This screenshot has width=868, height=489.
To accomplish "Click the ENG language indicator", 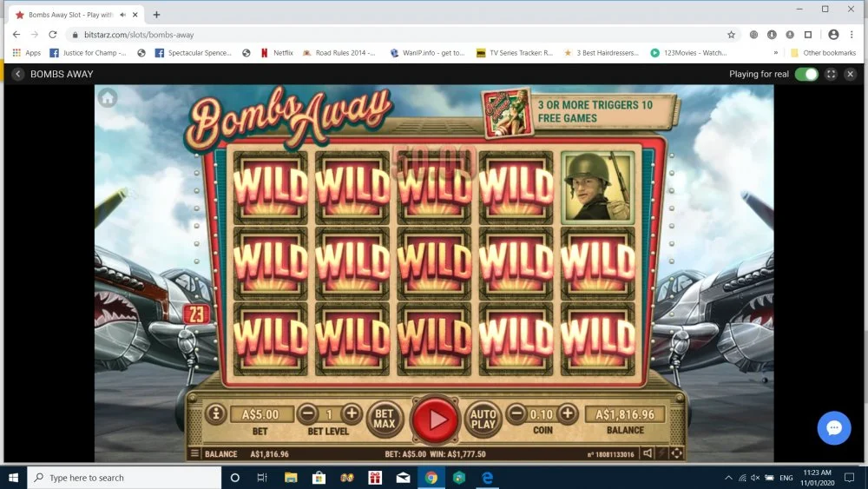I will (786, 478).
